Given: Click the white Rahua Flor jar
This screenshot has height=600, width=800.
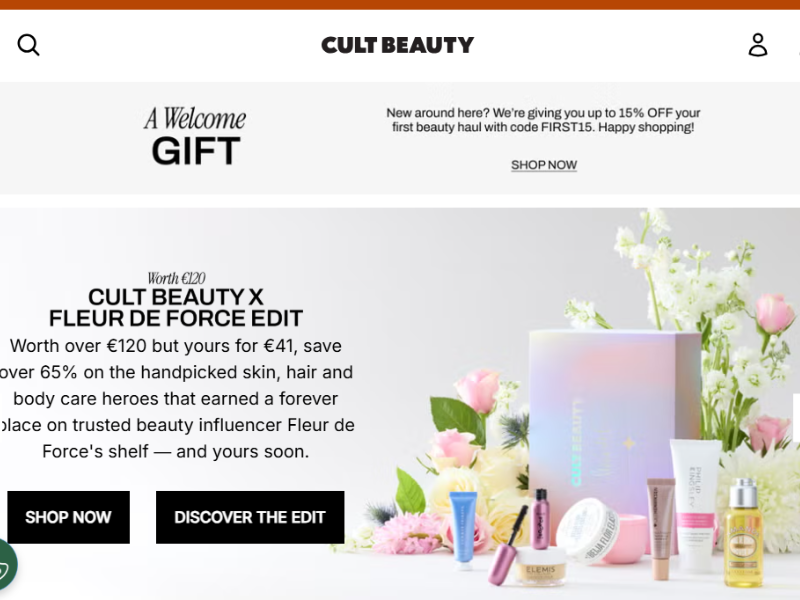Looking at the screenshot, I should (x=588, y=531).
